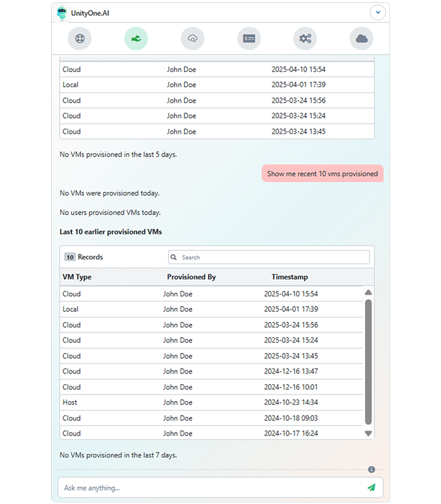Sort by the Provisioned By column header

[x=191, y=277]
